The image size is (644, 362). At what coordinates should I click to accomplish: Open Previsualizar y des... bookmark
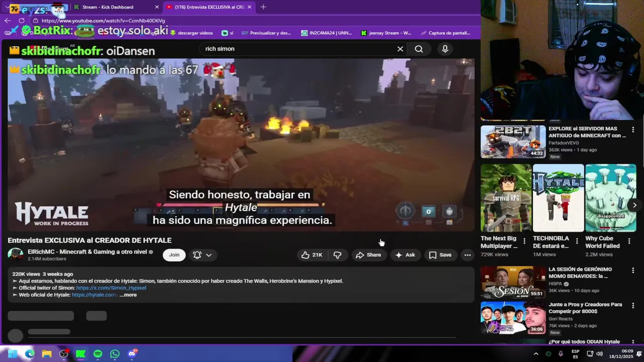pyautogui.click(x=267, y=33)
